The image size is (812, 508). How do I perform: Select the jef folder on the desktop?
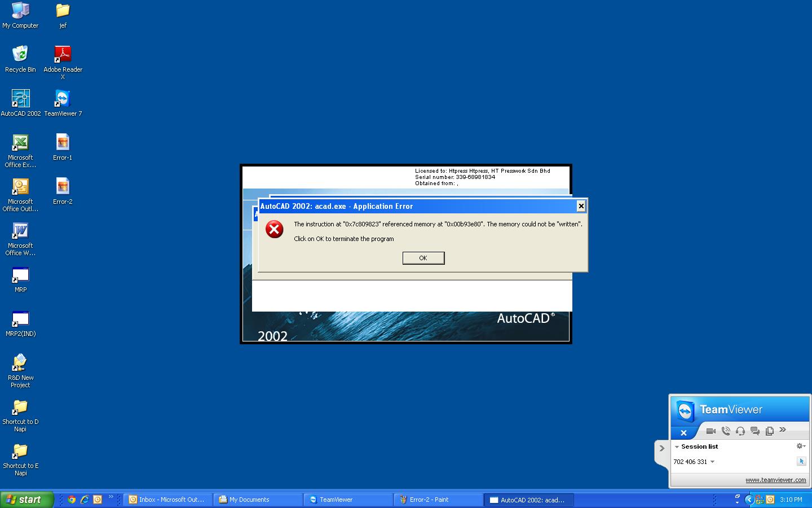(63, 15)
